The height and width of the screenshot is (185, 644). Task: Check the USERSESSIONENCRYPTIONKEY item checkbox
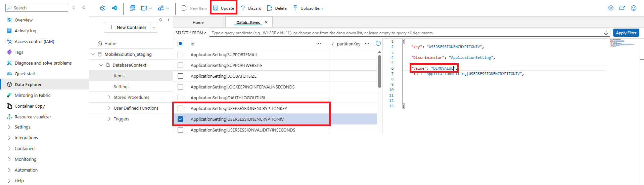[x=180, y=108]
